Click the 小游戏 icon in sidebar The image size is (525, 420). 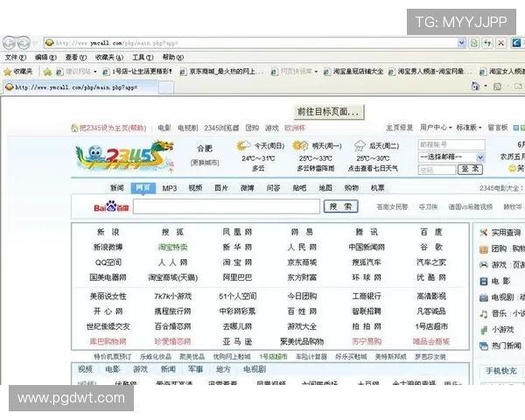(x=484, y=330)
